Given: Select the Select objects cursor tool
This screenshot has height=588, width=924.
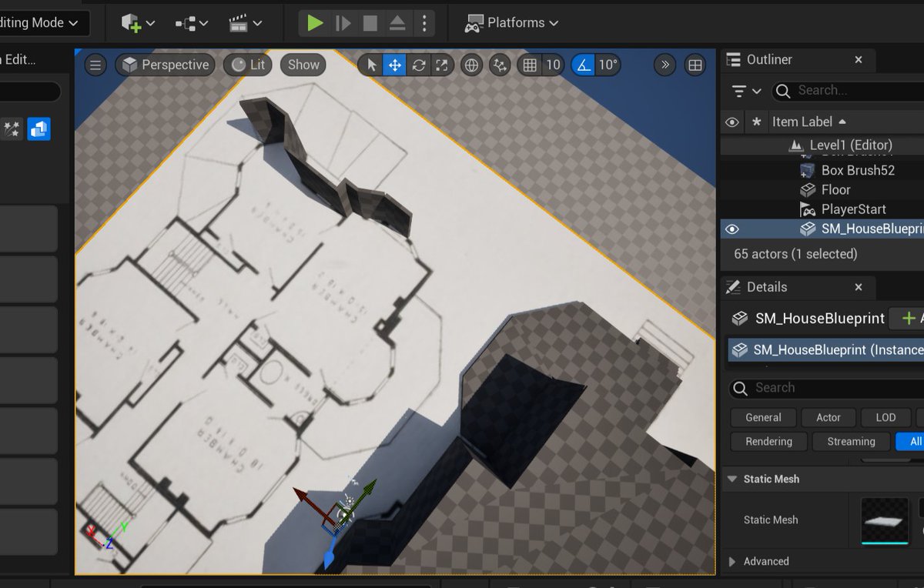Looking at the screenshot, I should click(372, 65).
